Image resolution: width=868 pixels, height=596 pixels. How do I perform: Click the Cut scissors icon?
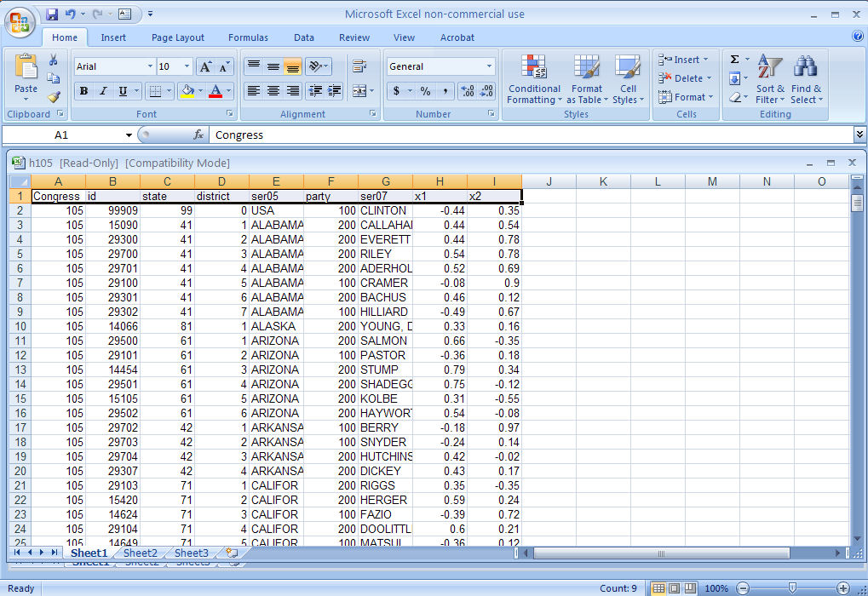54,60
